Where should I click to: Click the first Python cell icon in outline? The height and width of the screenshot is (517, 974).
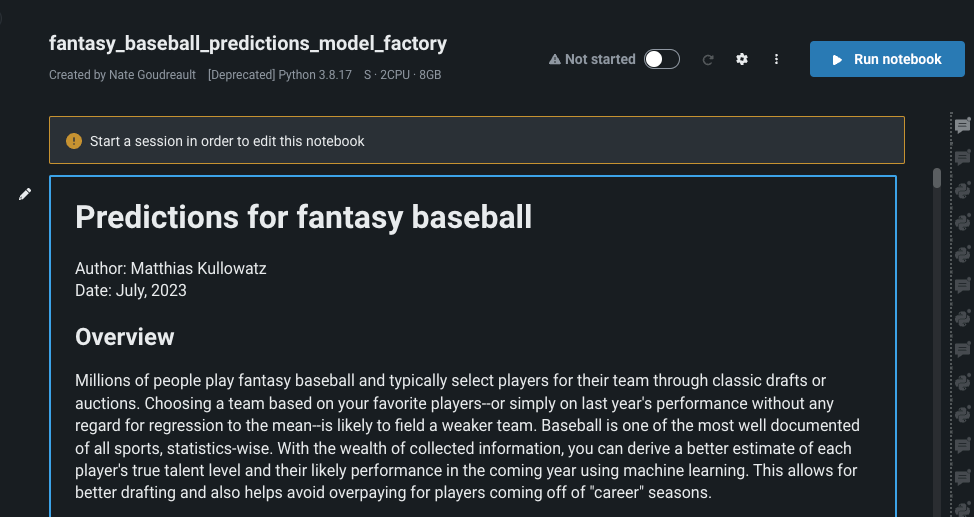click(x=963, y=190)
